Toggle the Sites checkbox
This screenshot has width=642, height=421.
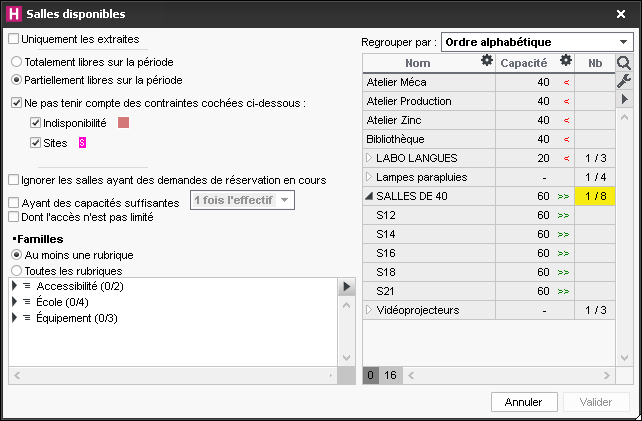36,143
